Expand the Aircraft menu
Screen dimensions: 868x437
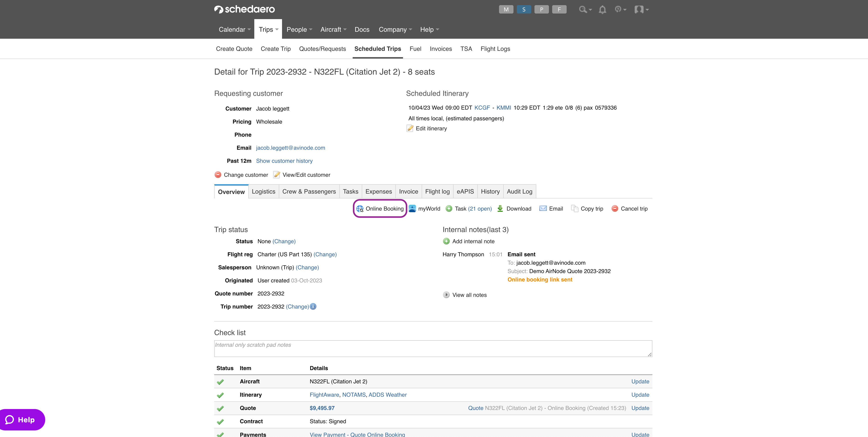[x=333, y=29]
